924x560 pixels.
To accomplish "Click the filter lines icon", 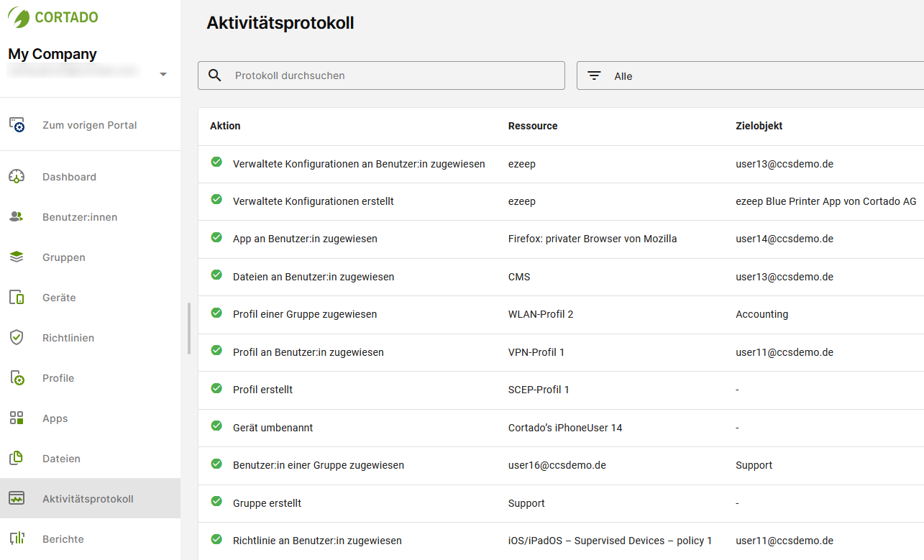I will 594,75.
